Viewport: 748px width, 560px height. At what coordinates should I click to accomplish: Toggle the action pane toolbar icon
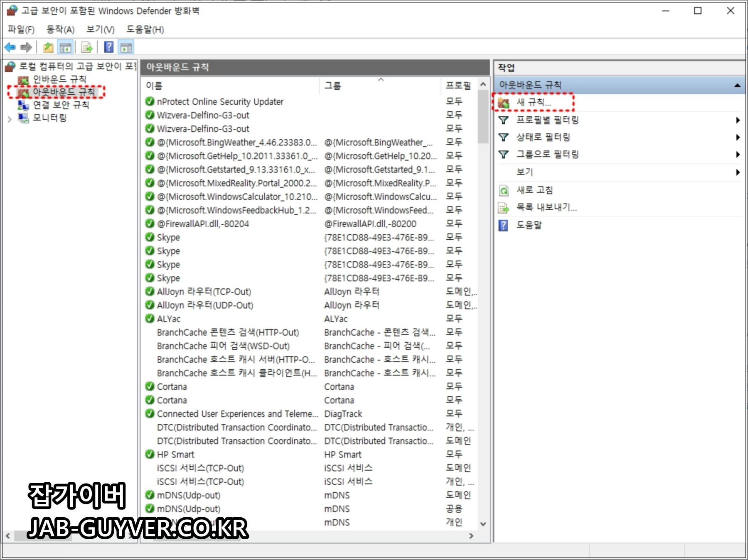pyautogui.click(x=126, y=47)
